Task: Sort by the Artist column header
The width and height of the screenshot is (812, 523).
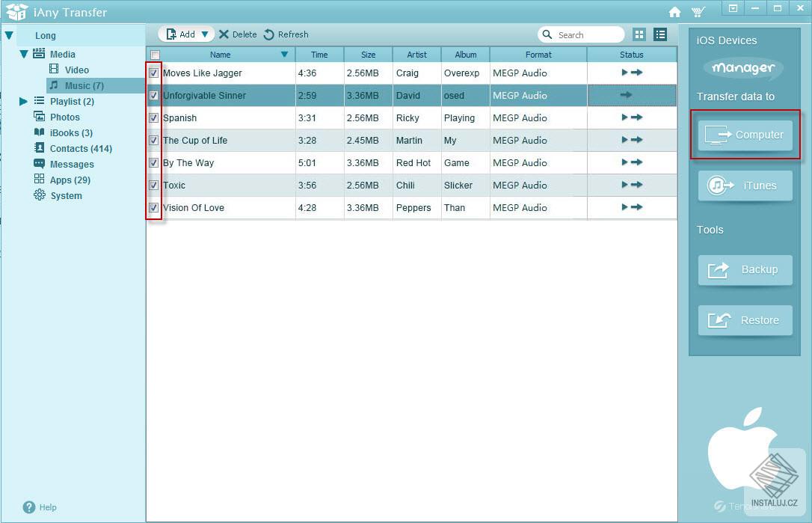Action: (417, 55)
